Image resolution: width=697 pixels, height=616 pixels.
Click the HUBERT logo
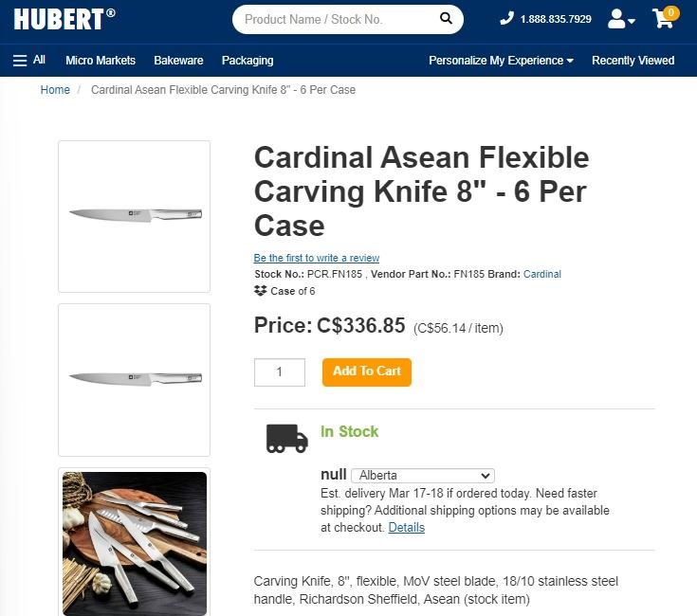64,19
